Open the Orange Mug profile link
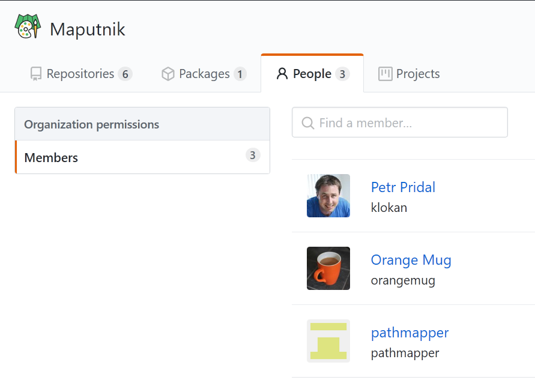 pyautogui.click(x=411, y=260)
